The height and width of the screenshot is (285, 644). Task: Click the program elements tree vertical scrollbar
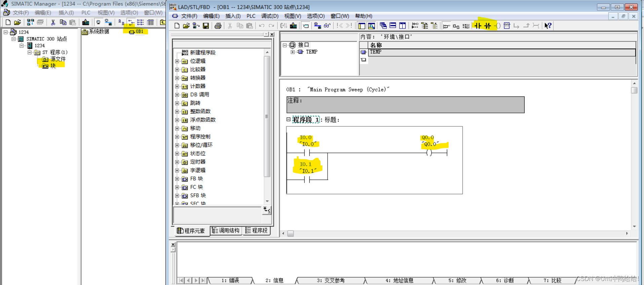coord(267,117)
